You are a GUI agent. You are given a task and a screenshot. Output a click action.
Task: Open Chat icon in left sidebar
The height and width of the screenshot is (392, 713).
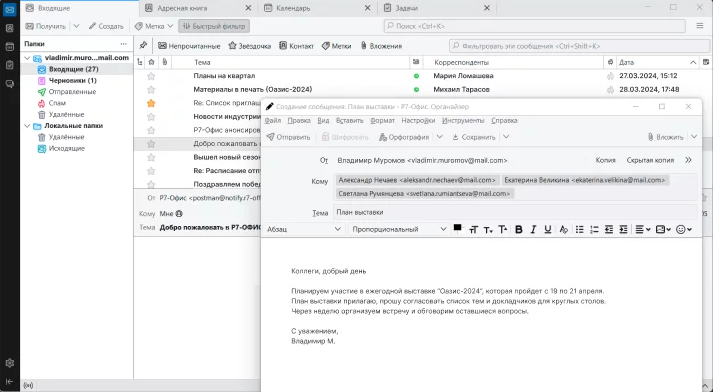tap(10, 84)
